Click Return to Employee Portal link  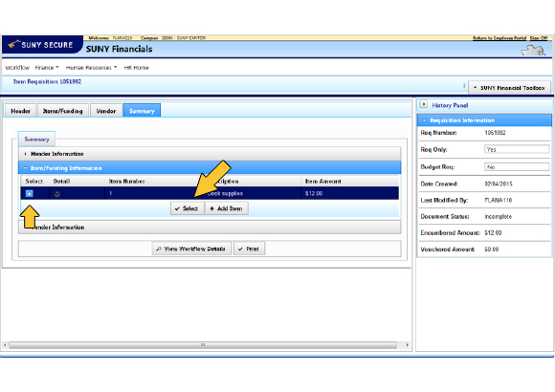tap(499, 38)
